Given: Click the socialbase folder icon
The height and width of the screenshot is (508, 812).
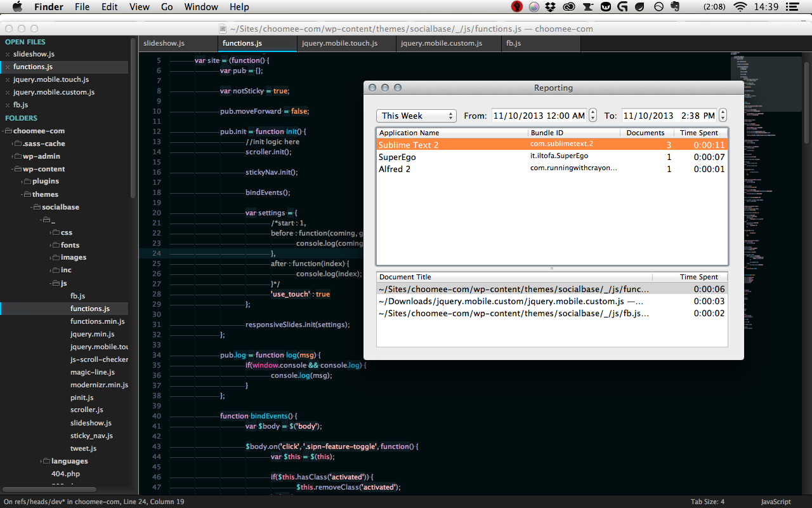Looking at the screenshot, I should 37,207.
